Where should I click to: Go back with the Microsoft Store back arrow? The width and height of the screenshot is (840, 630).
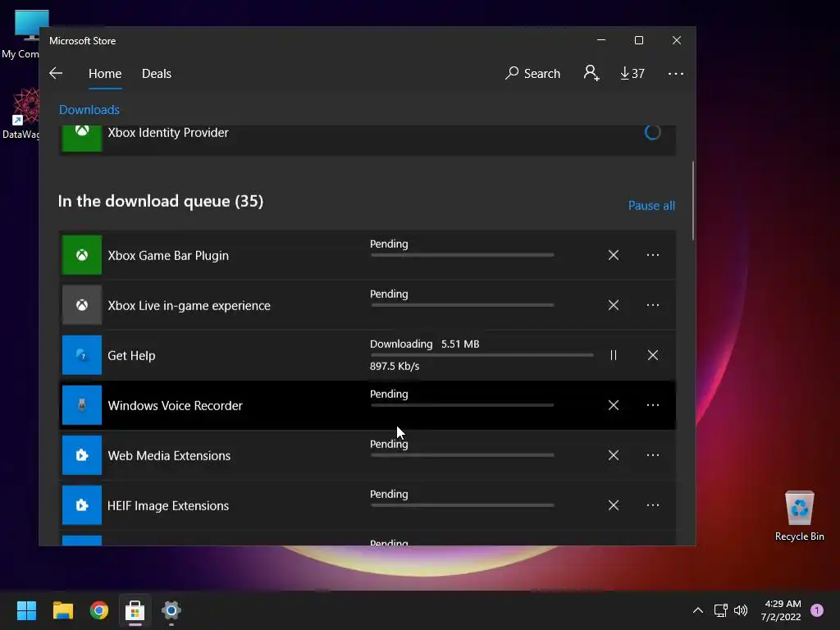56,73
